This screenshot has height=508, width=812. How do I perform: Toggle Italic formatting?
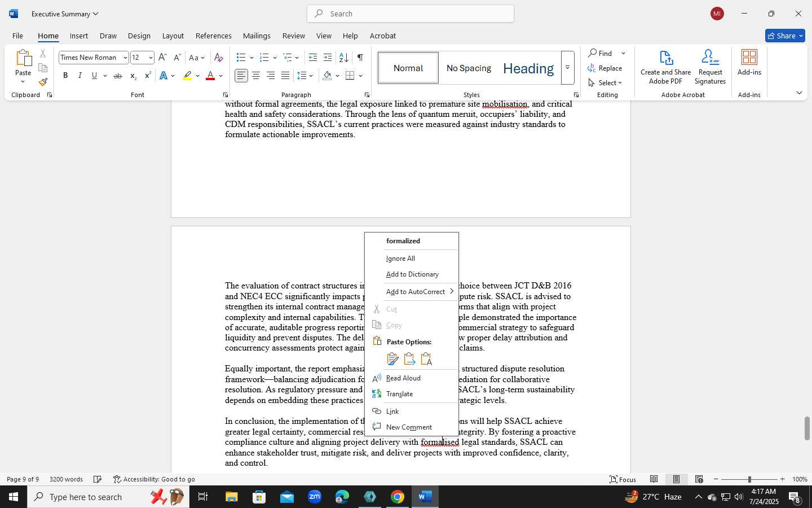pos(80,76)
